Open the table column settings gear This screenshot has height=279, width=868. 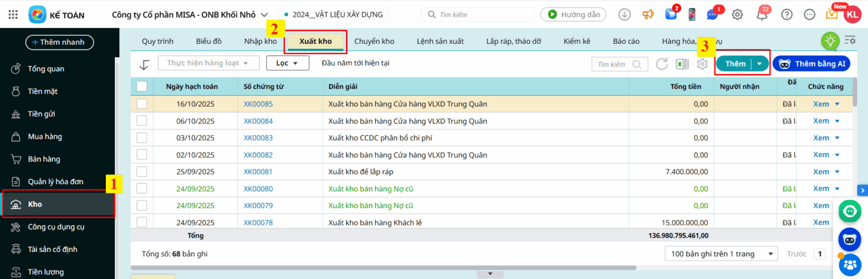[x=703, y=64]
